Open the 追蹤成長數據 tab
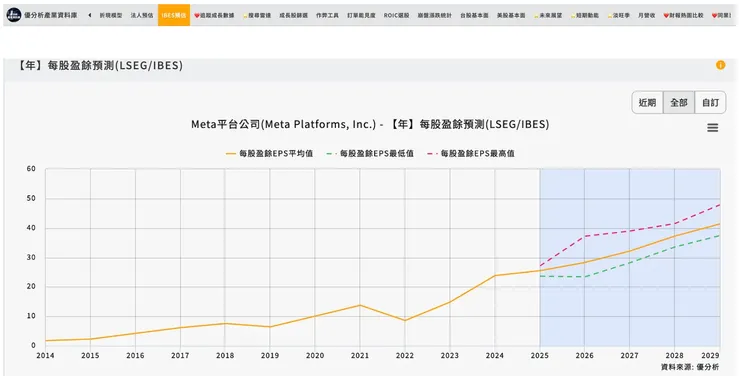Screen dimensions: 740x376 coord(214,16)
